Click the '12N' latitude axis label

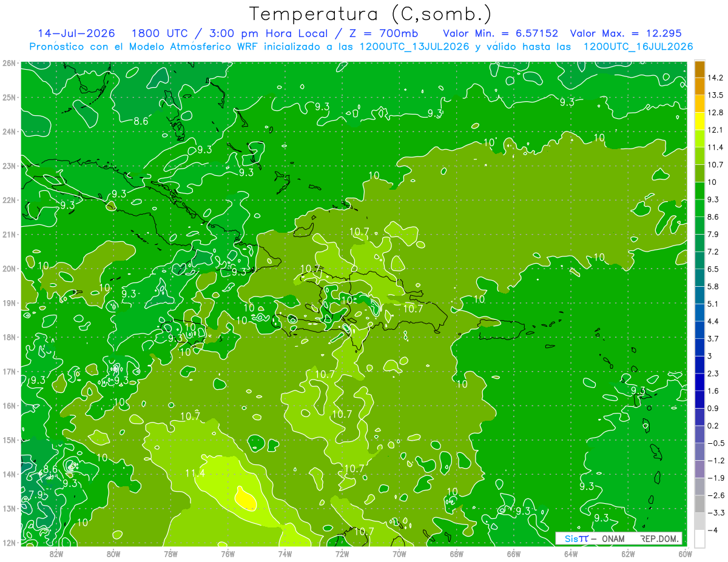[9, 543]
